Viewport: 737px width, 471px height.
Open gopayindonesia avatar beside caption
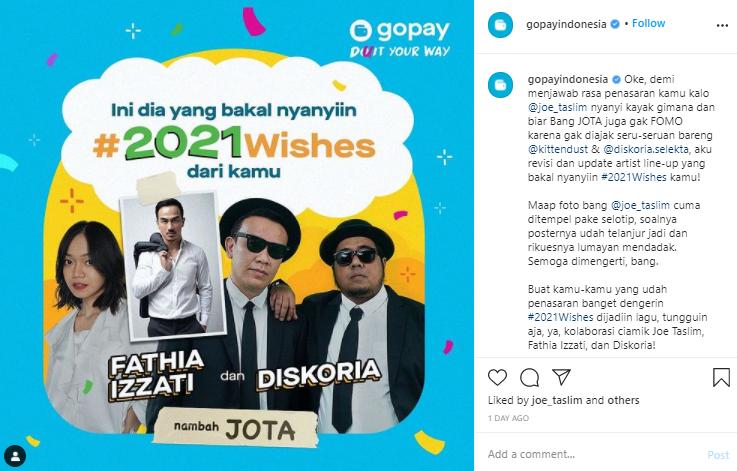[501, 85]
